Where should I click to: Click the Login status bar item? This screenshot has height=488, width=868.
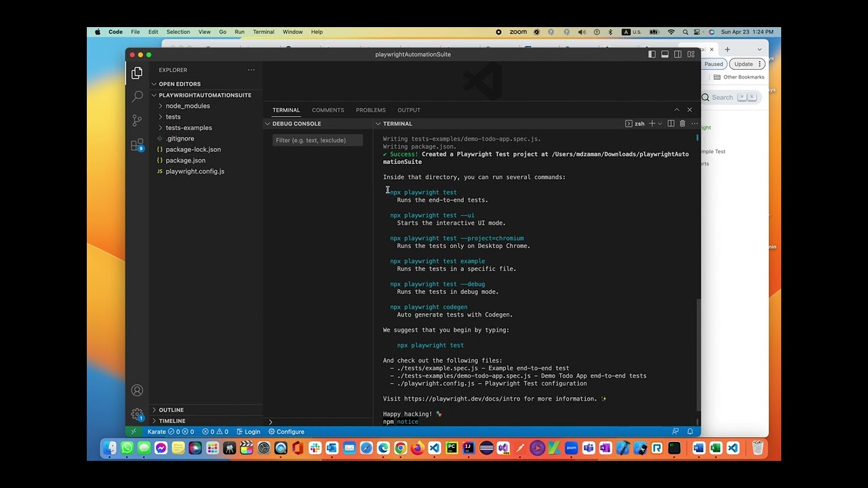coord(248,432)
